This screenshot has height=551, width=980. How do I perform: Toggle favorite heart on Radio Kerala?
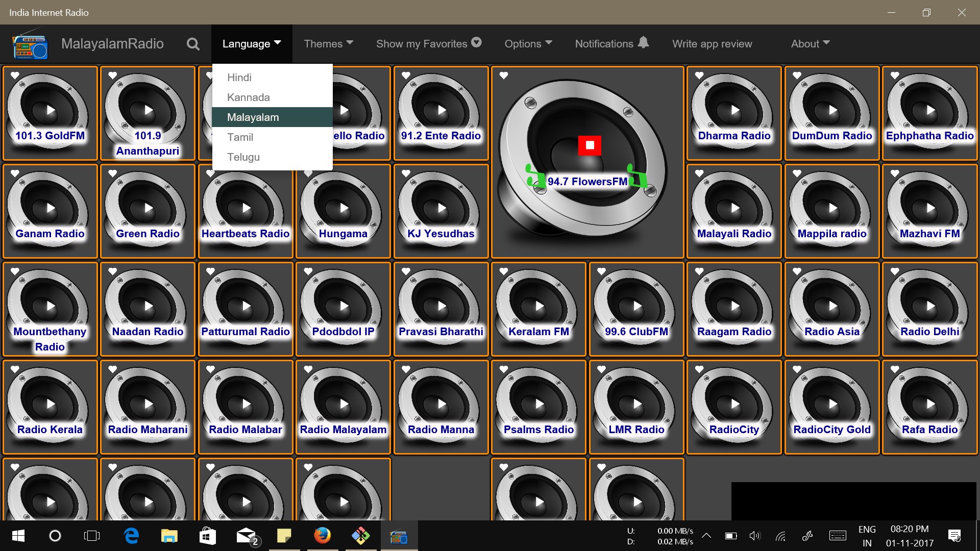(15, 369)
